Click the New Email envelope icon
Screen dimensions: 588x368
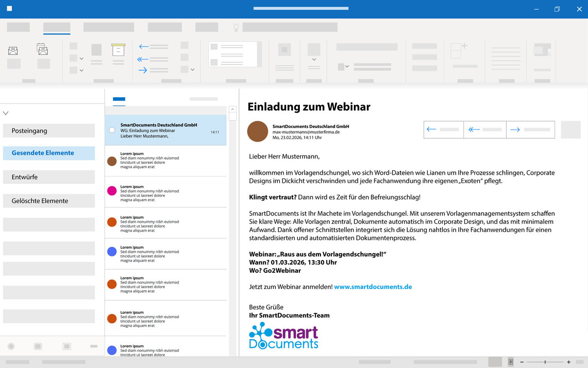(13, 51)
